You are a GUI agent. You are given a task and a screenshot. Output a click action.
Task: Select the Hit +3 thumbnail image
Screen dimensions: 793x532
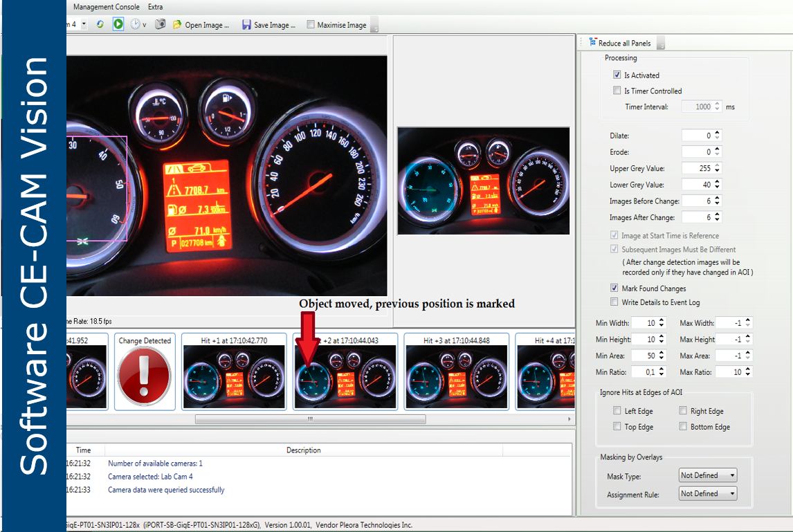click(x=457, y=376)
